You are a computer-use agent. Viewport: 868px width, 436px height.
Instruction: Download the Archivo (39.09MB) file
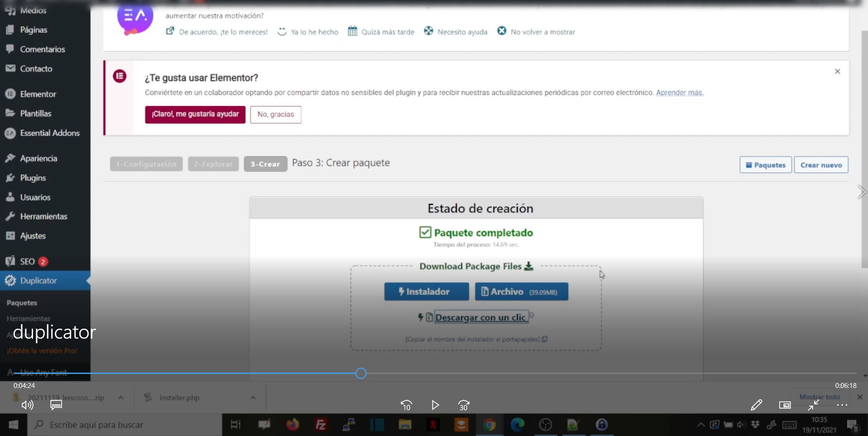point(521,292)
